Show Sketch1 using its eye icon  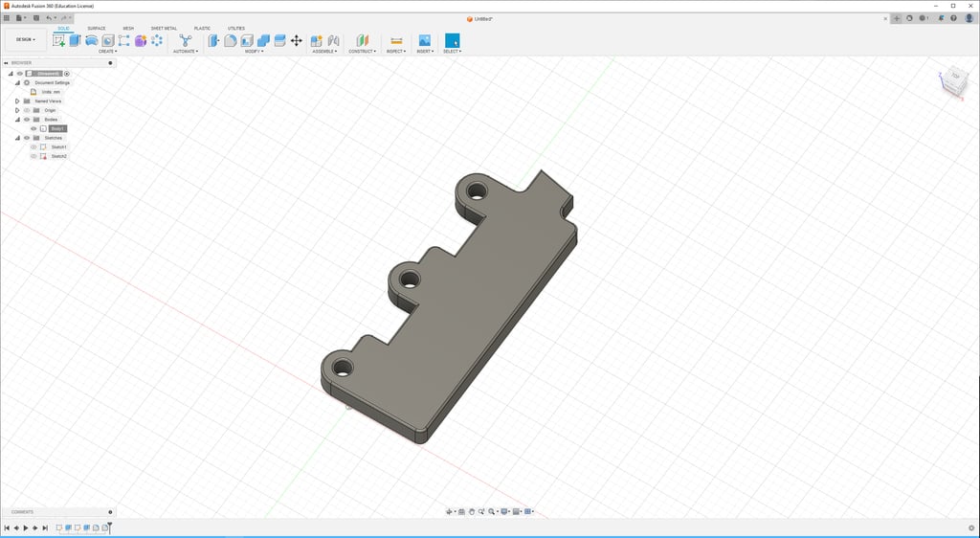pos(33,146)
